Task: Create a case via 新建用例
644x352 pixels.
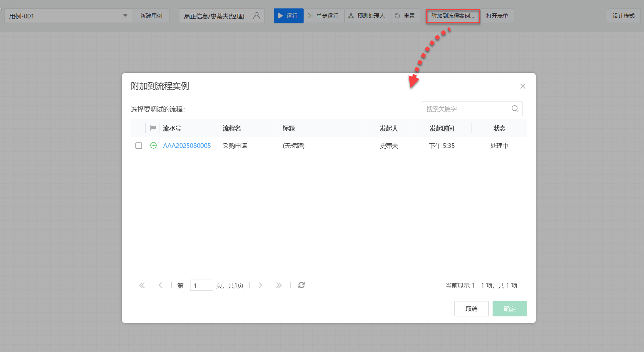Action: pos(151,16)
